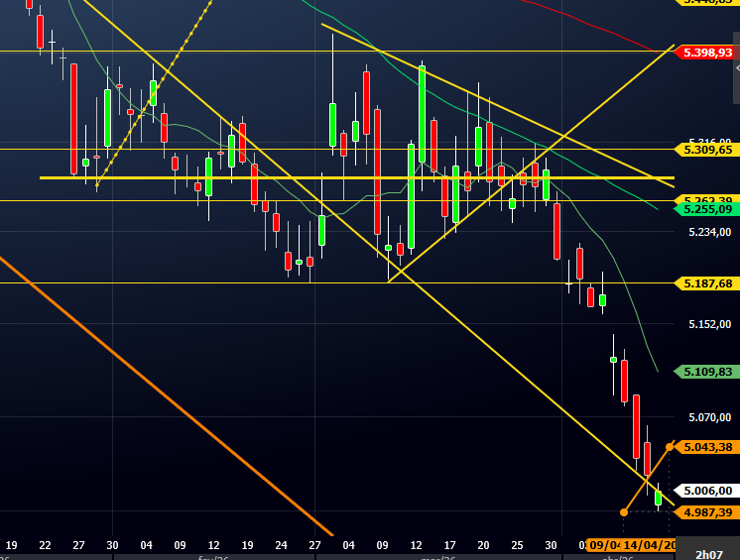Click the 20 date label on time axis

click(483, 545)
